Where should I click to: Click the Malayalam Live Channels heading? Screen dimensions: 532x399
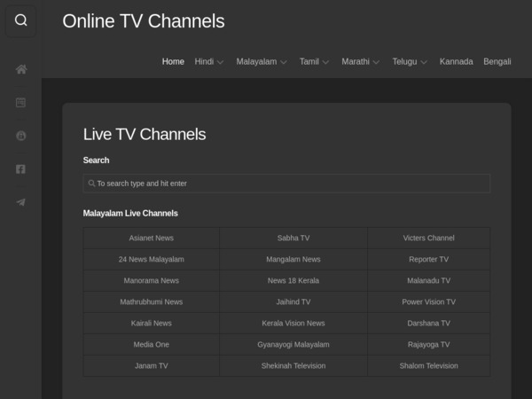click(130, 213)
